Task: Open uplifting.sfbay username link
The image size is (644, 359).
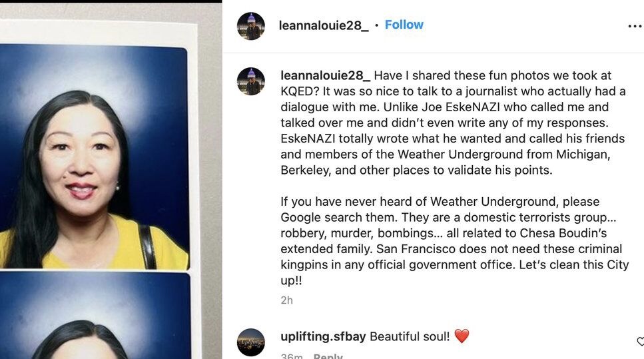Action: [323, 336]
